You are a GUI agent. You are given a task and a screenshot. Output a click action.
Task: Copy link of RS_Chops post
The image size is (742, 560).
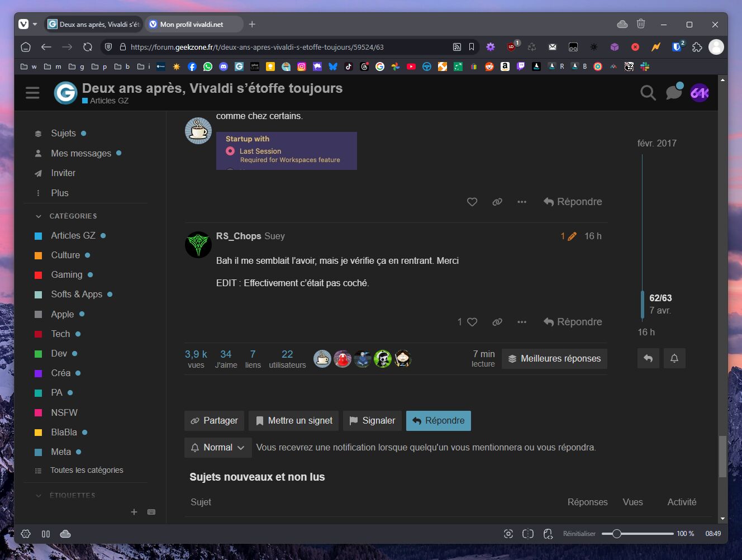click(497, 322)
